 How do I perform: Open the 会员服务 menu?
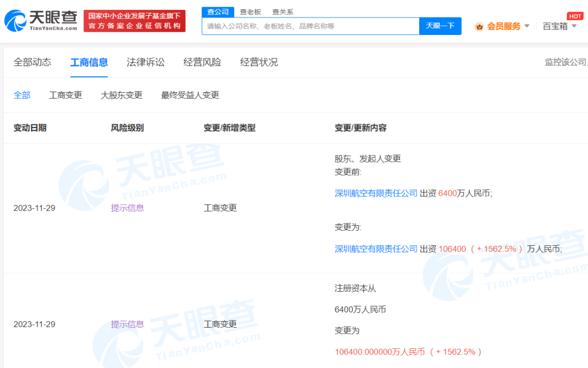[504, 26]
